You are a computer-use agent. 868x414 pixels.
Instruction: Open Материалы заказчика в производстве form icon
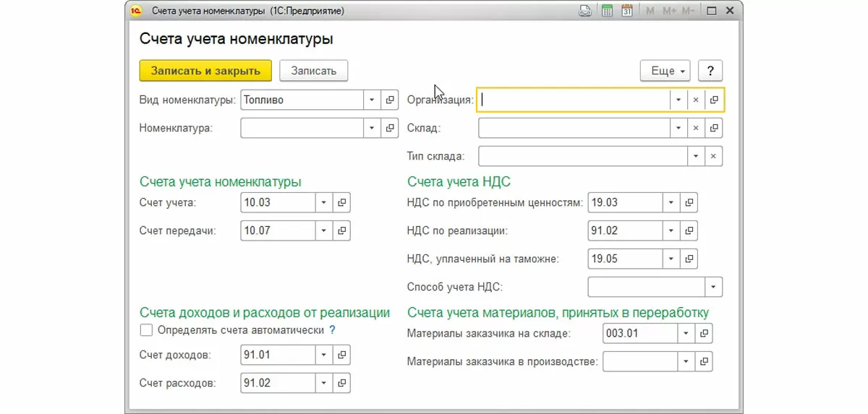(704, 361)
